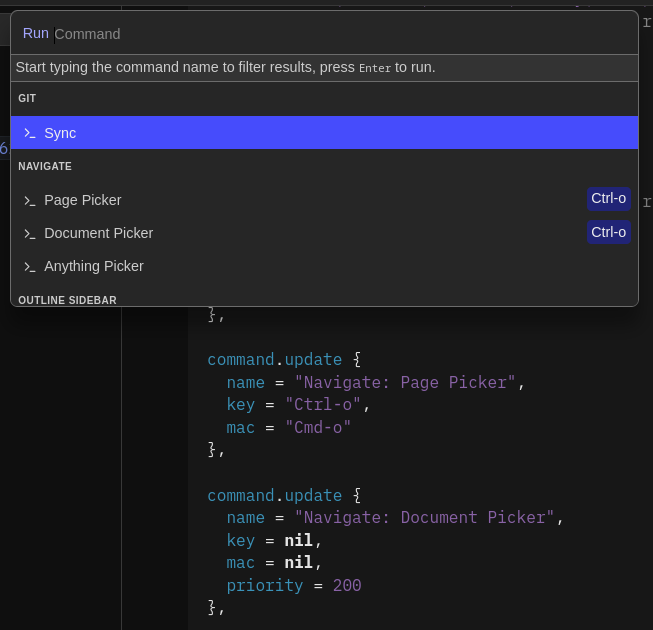Click the Enter key hint in help text

point(375,68)
